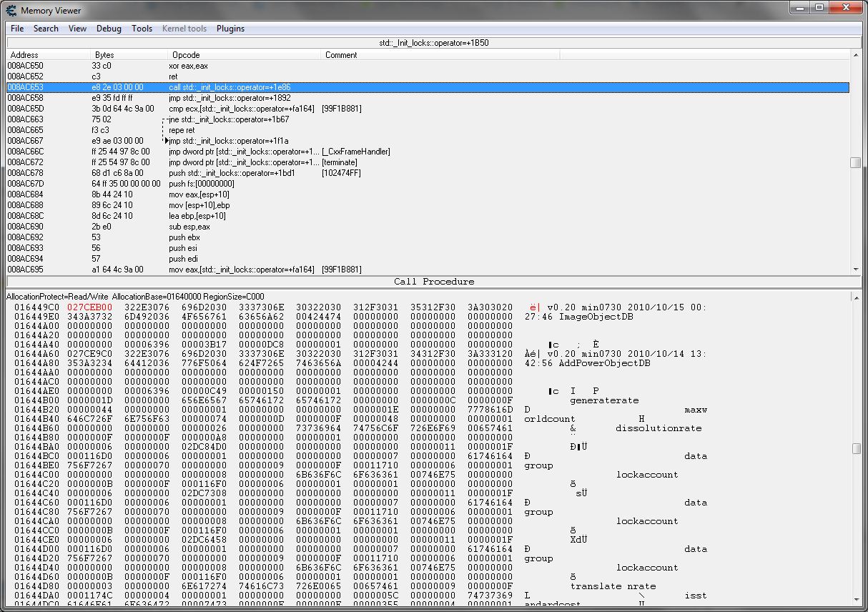
Task: Open the Plugins menu
Action: 230,29
